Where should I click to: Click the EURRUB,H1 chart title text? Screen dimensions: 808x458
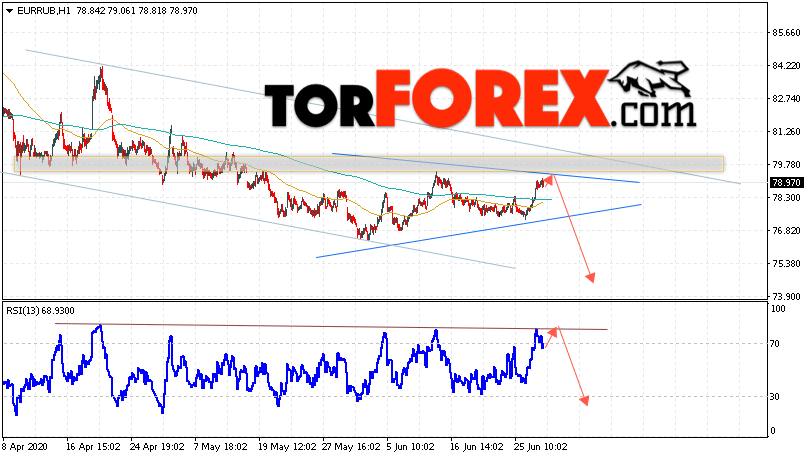click(44, 11)
